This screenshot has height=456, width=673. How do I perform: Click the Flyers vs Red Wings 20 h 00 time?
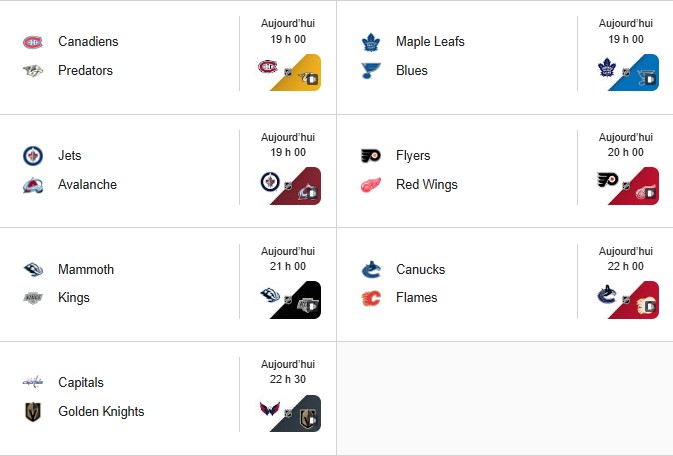[626, 152]
